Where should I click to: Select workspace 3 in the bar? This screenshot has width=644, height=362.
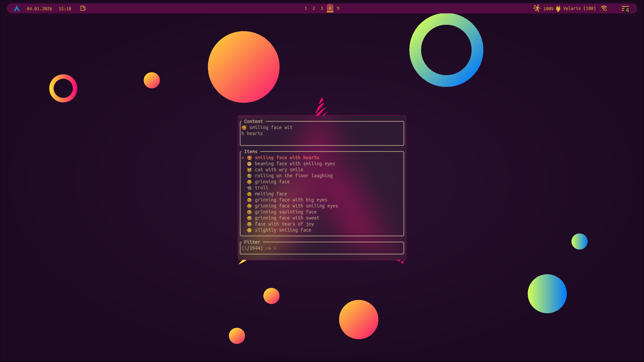pos(322,8)
